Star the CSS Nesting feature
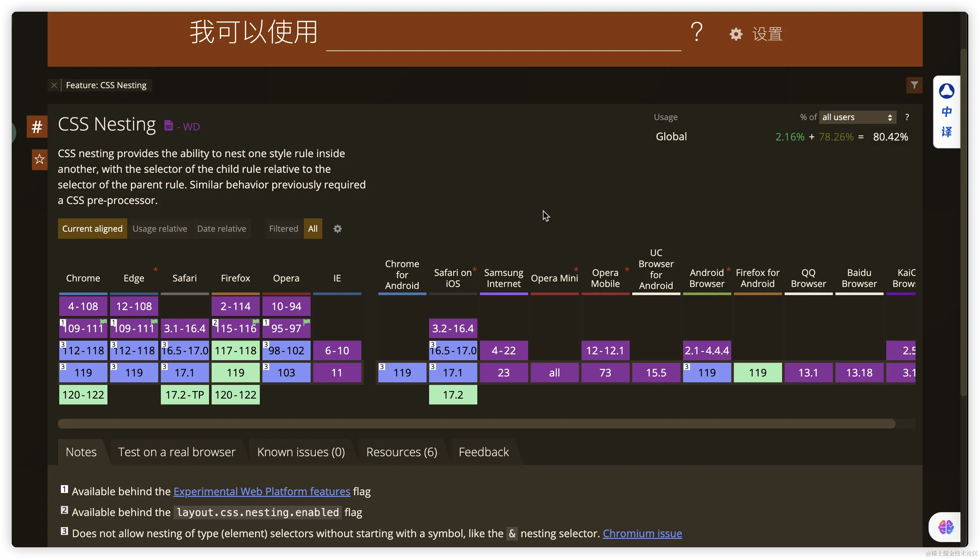The height and width of the screenshot is (559, 980). [39, 159]
